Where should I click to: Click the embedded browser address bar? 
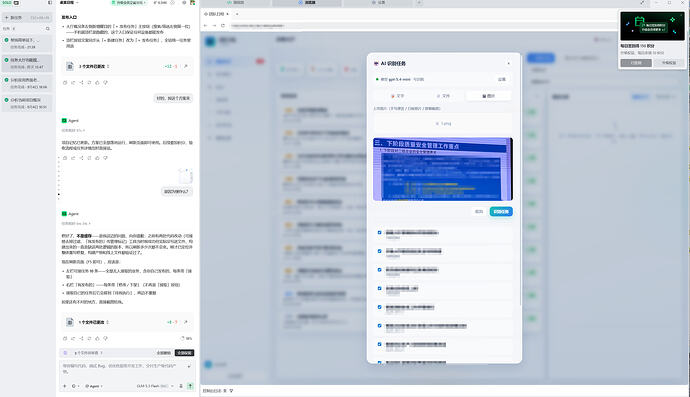coord(422,26)
